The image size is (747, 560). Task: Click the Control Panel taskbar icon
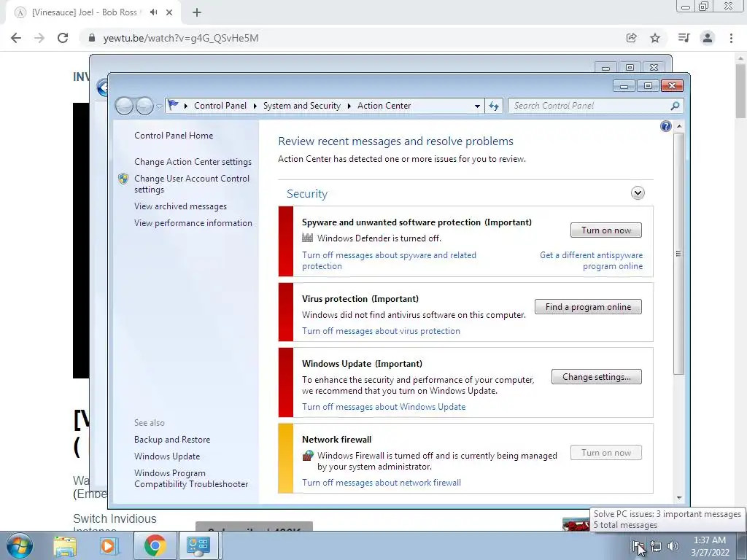[198, 545]
